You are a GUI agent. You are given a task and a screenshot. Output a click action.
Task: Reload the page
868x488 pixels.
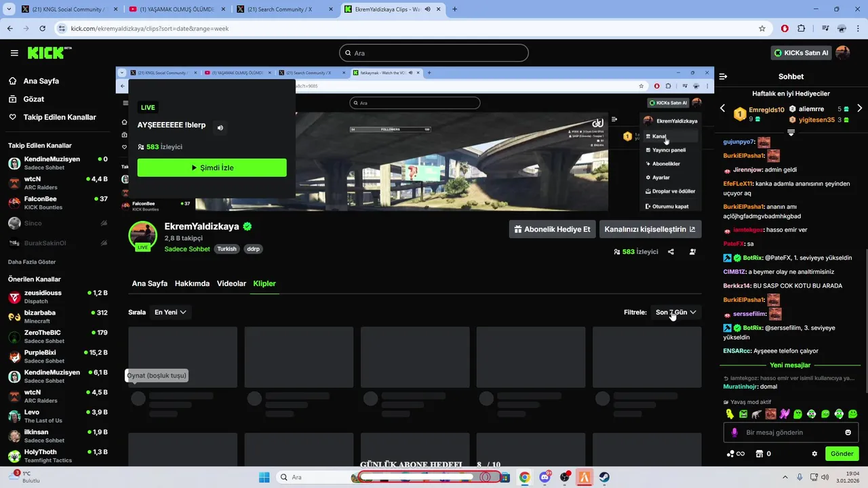43,28
